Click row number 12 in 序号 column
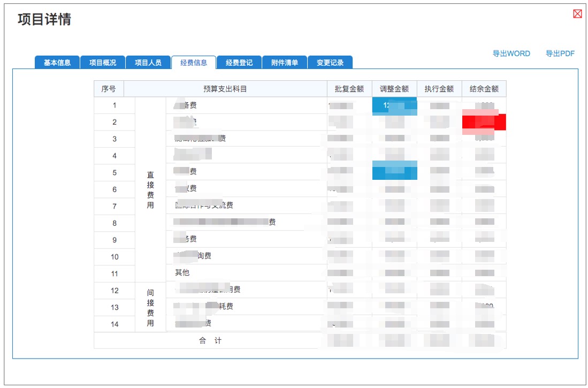588x388 pixels. coord(114,291)
